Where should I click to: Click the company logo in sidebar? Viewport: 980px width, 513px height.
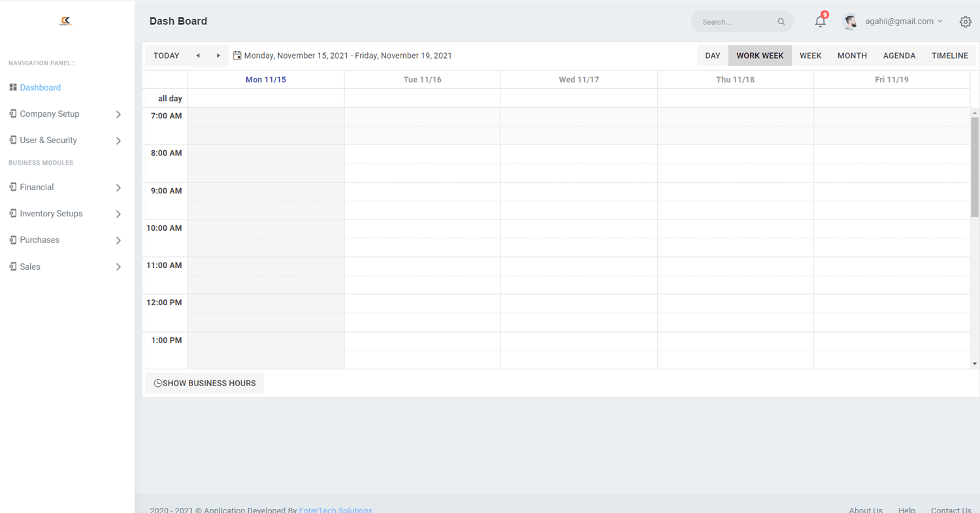click(x=65, y=22)
